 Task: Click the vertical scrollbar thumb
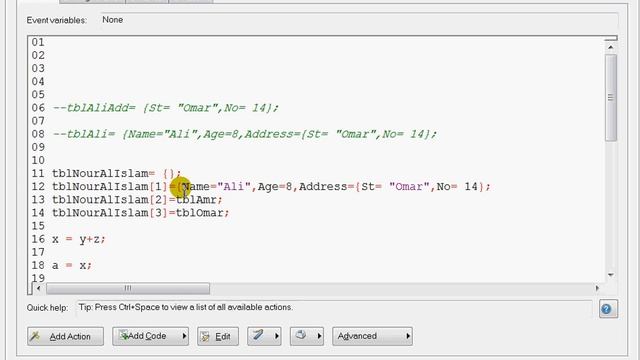pos(611,98)
